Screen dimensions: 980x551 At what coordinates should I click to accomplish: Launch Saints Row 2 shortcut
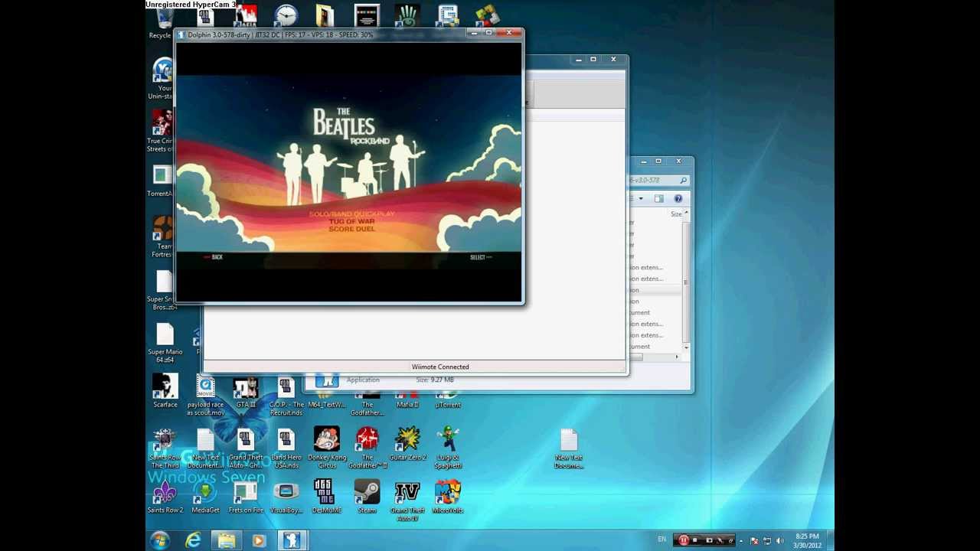(165, 497)
